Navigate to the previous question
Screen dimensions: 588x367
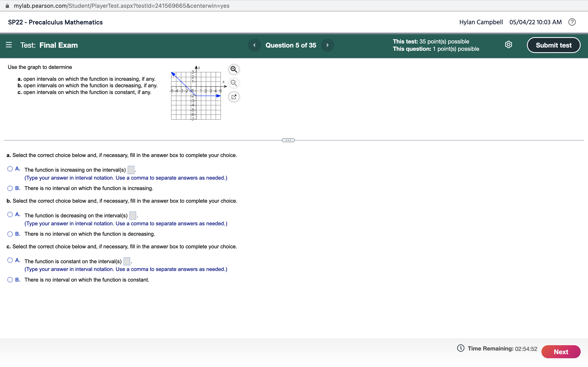coord(254,45)
